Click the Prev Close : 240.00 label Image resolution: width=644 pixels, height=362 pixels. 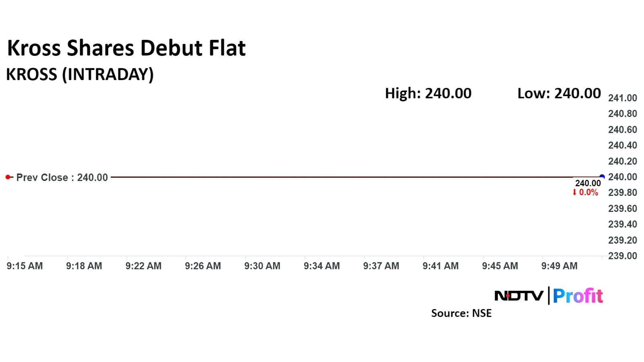point(62,177)
